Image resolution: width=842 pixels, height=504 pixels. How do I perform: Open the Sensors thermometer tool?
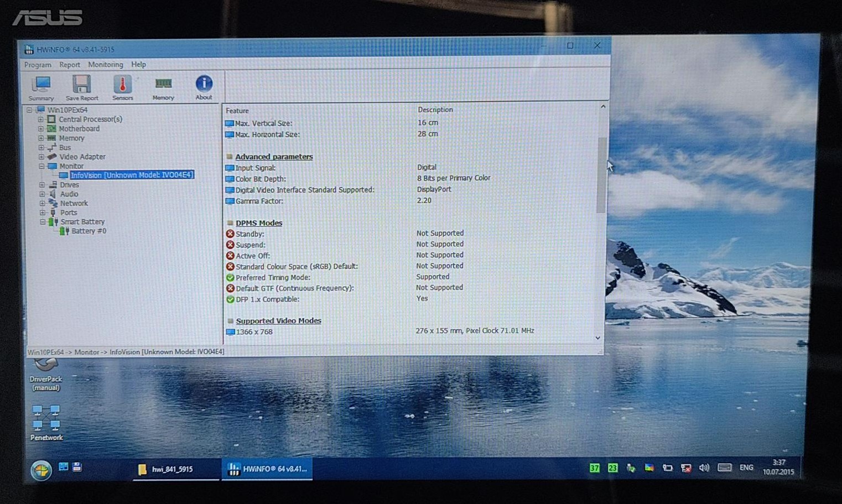(123, 89)
